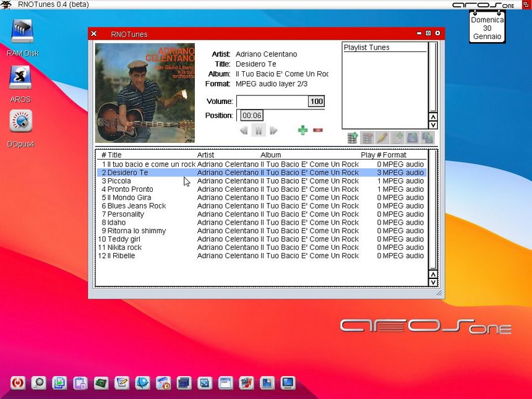Screen dimensions: 532x399
Task: Click the track list scrollbar down arrow
Action: [433, 283]
